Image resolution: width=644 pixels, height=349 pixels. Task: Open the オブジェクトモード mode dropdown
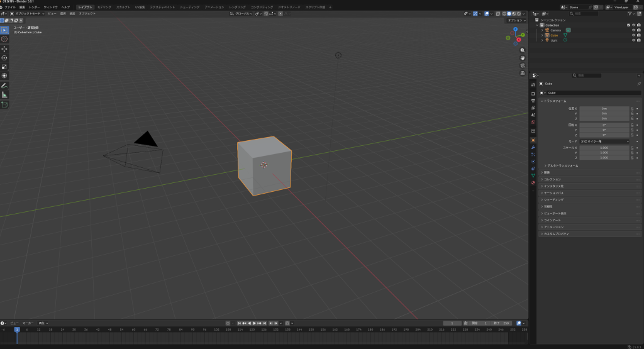[29, 13]
